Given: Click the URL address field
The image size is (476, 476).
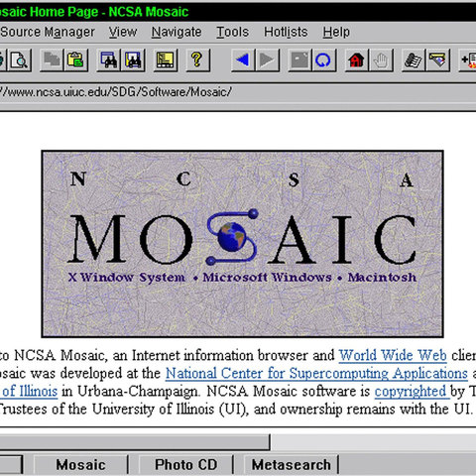Looking at the screenshot, I should tap(238, 92).
